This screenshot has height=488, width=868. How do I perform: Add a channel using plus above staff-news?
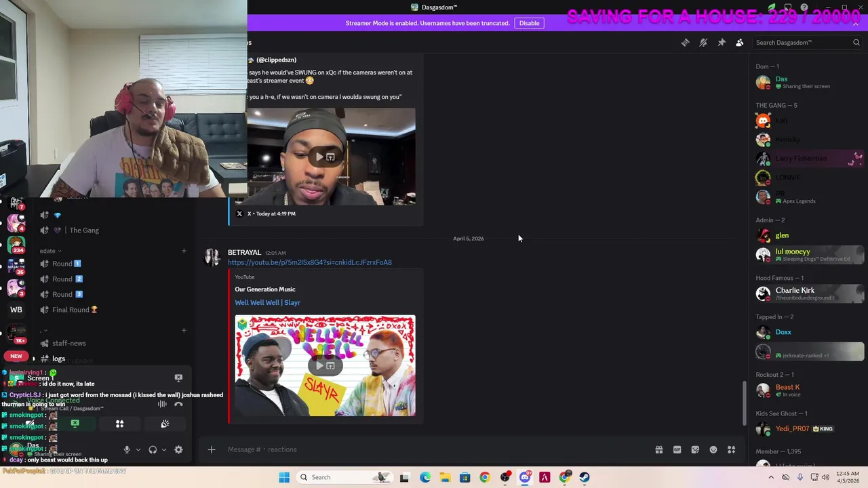184,330
